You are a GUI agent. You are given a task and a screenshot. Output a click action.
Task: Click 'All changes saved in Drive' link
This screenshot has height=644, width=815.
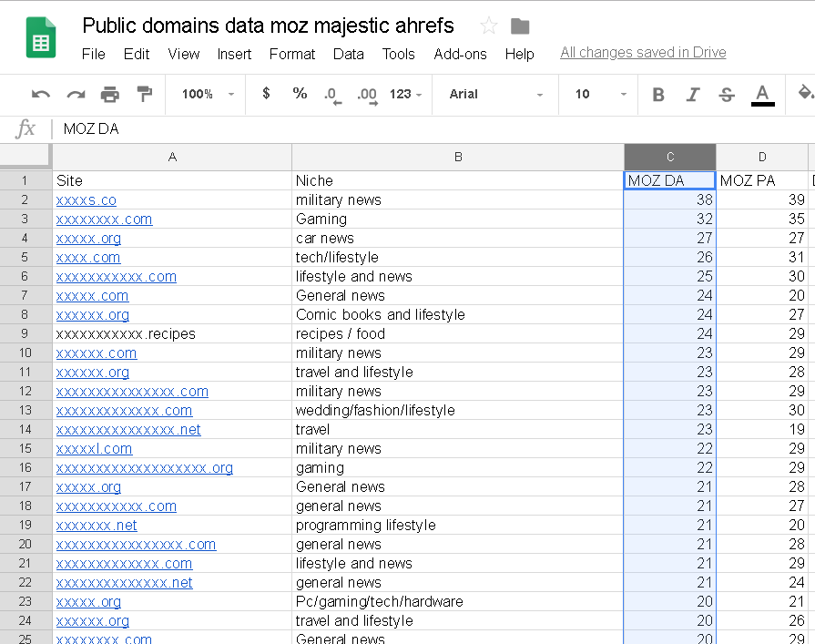tap(643, 52)
